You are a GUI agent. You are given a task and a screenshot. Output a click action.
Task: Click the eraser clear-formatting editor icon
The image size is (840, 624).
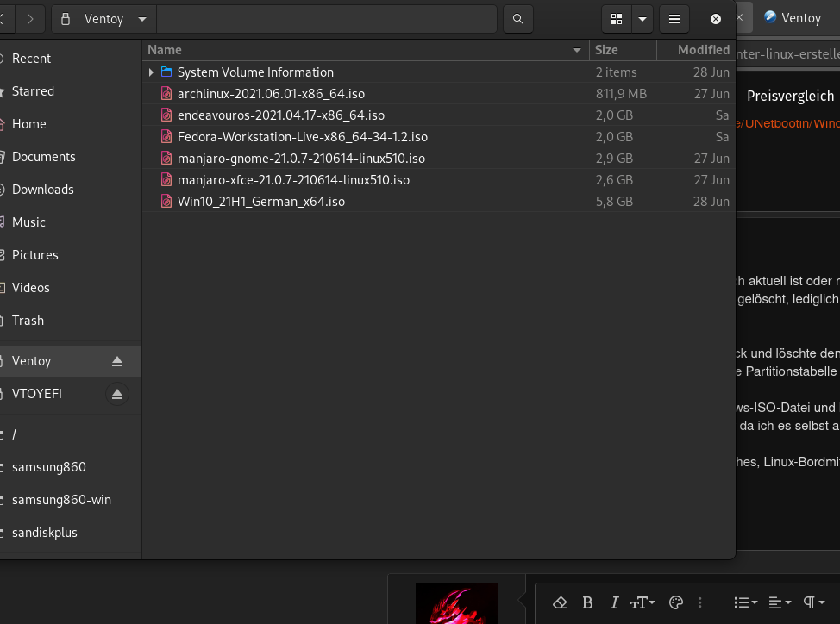[560, 603]
